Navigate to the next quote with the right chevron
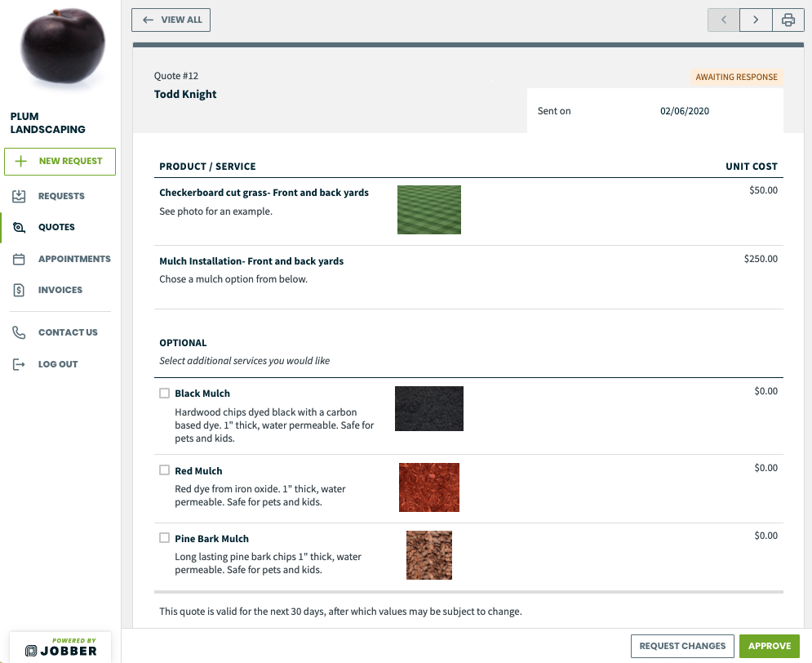The width and height of the screenshot is (812, 663). [755, 20]
